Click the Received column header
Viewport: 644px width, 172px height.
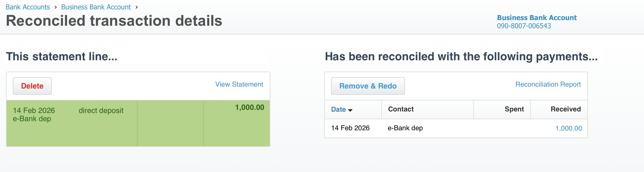[565, 109]
